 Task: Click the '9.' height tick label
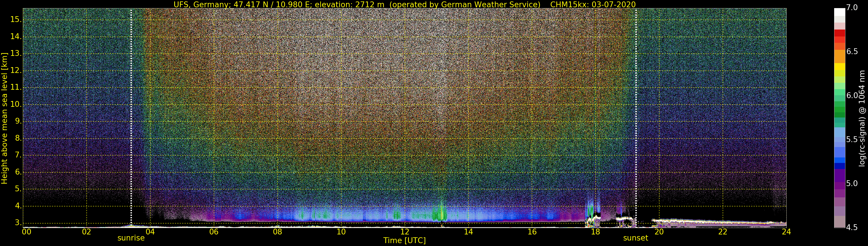point(18,121)
